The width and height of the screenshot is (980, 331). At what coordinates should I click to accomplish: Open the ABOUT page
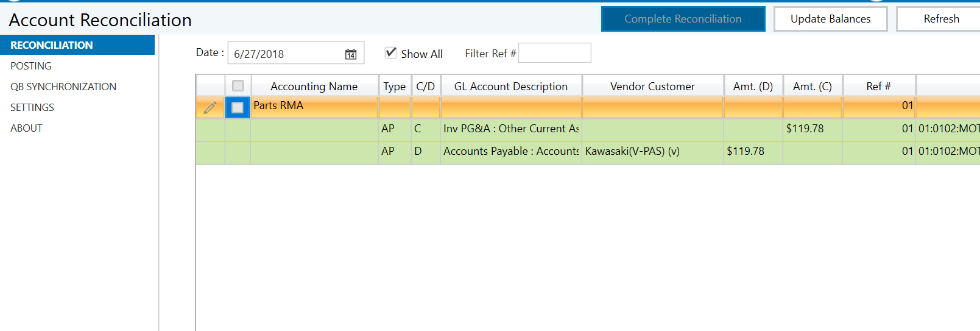coord(26,128)
